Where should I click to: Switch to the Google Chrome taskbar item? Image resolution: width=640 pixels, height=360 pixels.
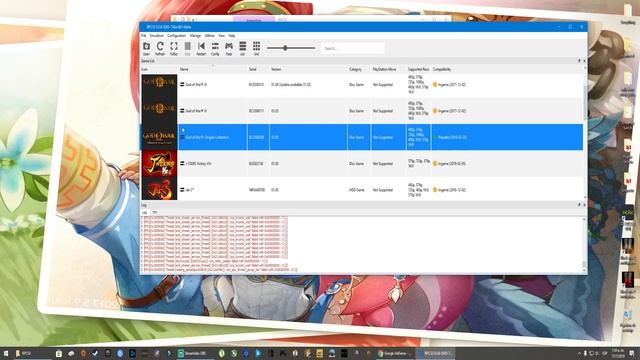coord(396,353)
